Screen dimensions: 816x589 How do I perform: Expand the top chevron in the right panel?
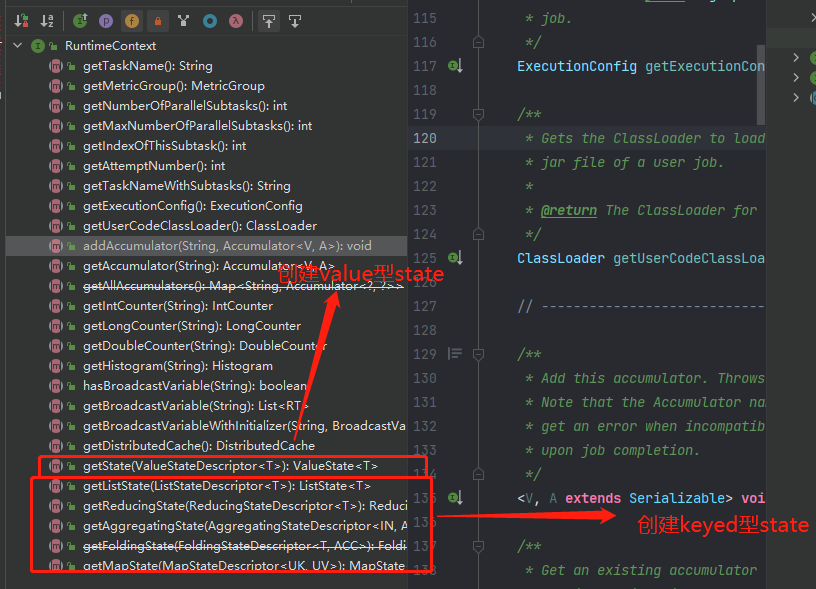(x=796, y=57)
